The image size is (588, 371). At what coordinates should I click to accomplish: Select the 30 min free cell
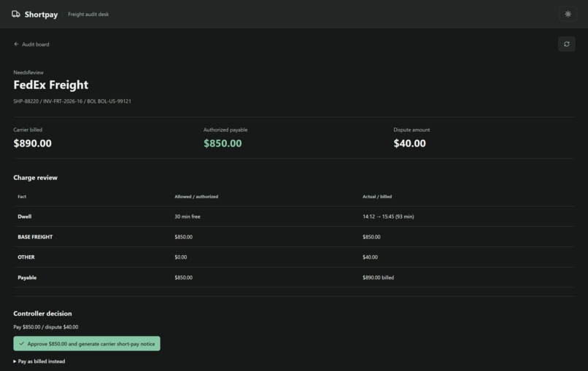click(187, 216)
